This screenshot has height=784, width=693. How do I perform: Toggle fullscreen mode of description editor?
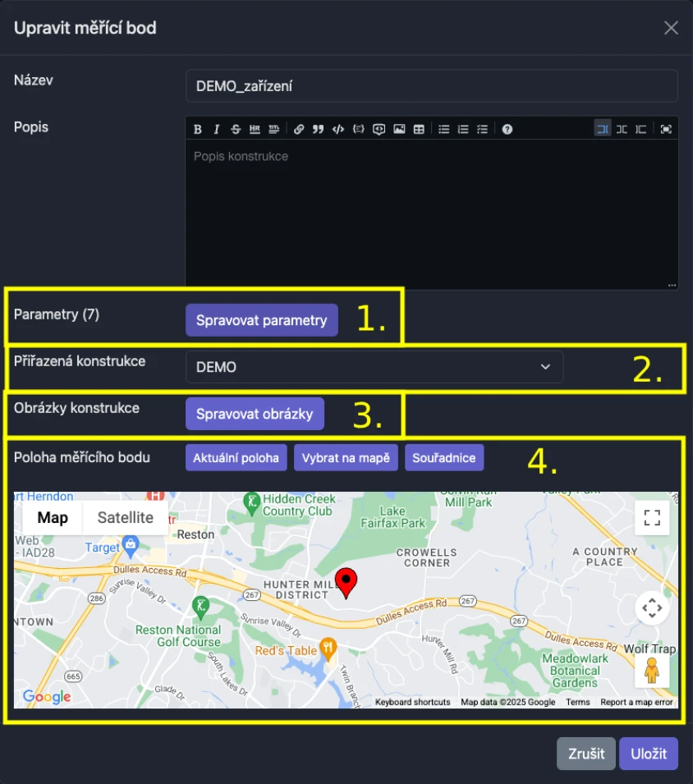pos(666,129)
